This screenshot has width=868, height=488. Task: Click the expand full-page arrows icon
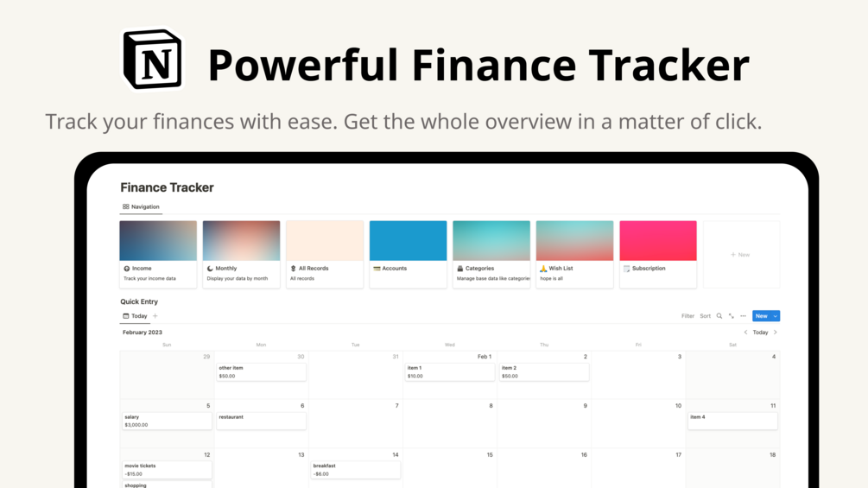point(732,316)
